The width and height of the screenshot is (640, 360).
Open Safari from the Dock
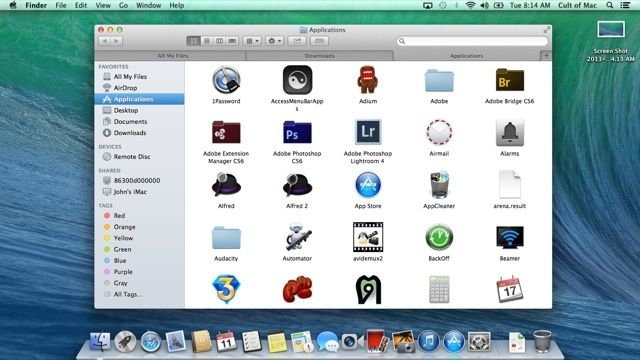click(x=151, y=342)
